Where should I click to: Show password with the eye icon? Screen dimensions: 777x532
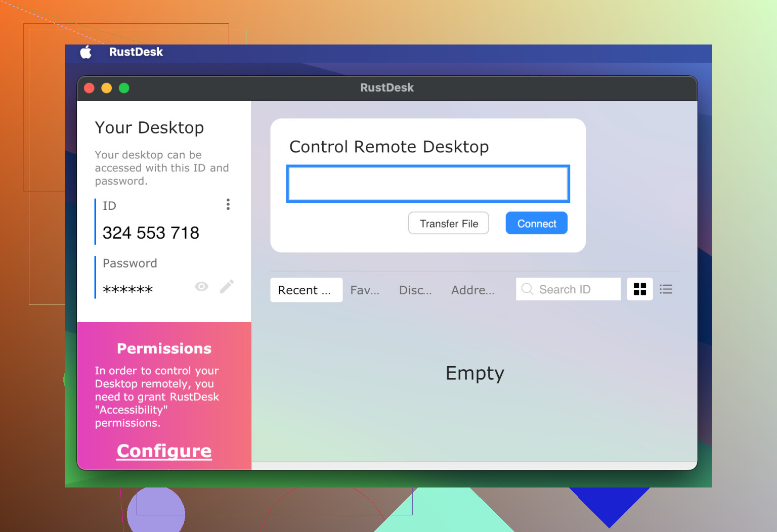click(201, 287)
